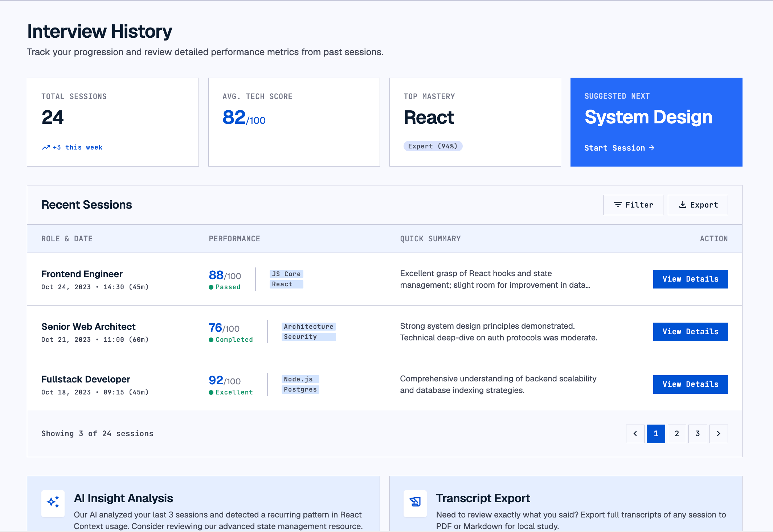Viewport: 773px width, 532px height.
Task: View details for Fullstack Developer session
Action: click(x=690, y=384)
